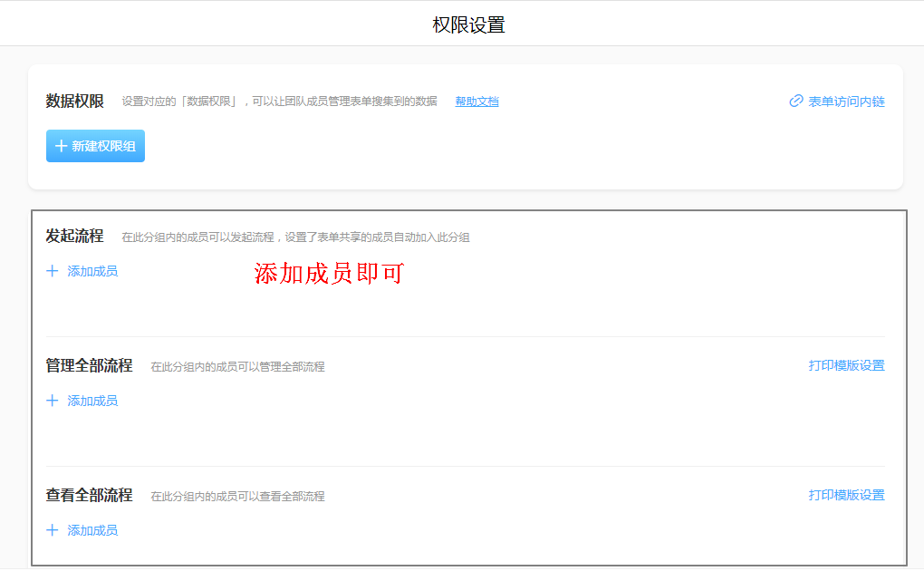Click the 数据权限 section heading
The image size is (924, 571).
[x=75, y=102]
